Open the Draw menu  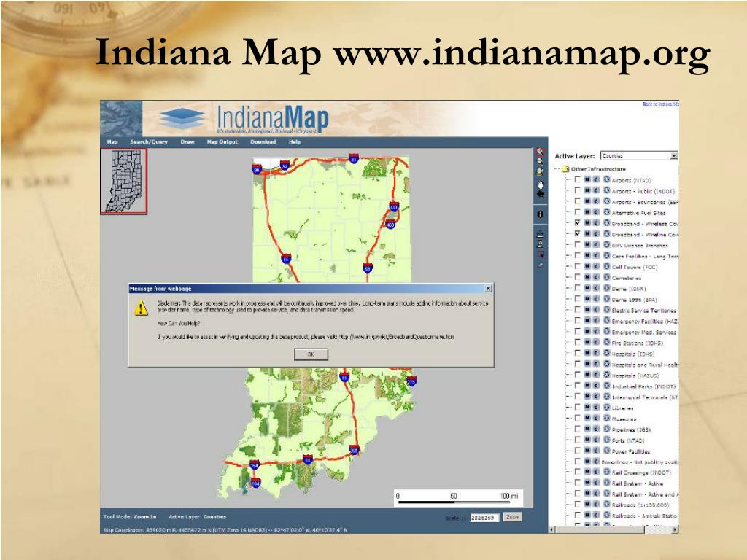point(187,142)
